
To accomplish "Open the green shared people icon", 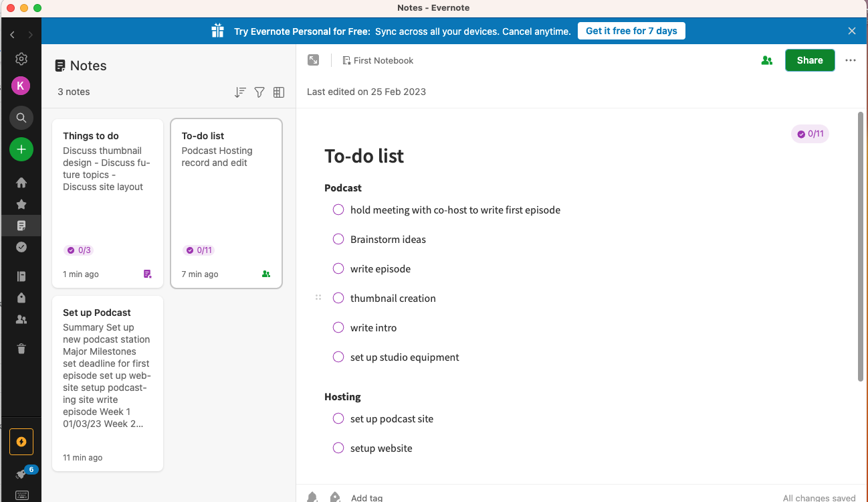I will [767, 60].
